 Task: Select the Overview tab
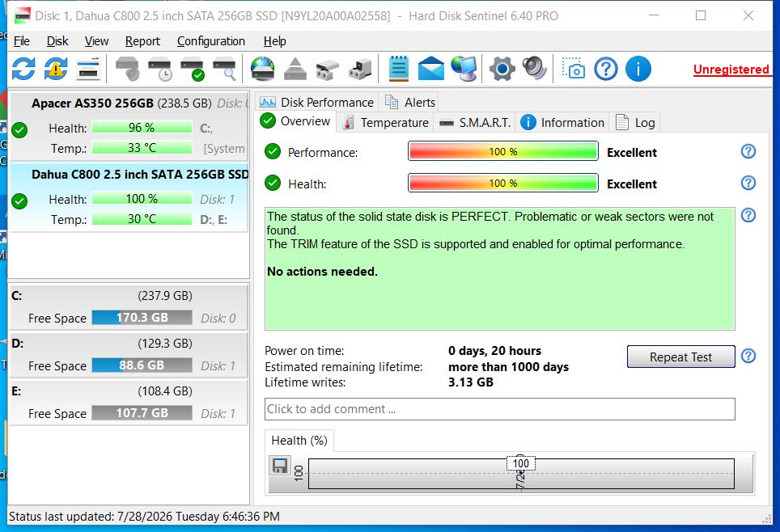tap(295, 121)
